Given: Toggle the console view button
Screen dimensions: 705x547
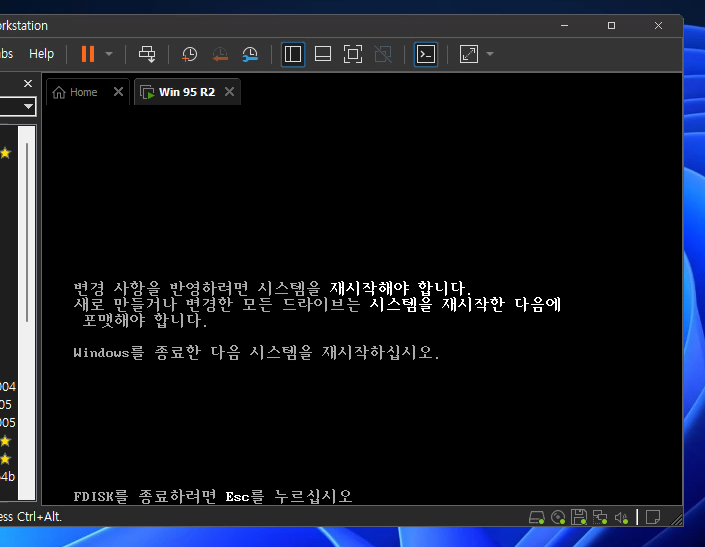Looking at the screenshot, I should (x=426, y=54).
